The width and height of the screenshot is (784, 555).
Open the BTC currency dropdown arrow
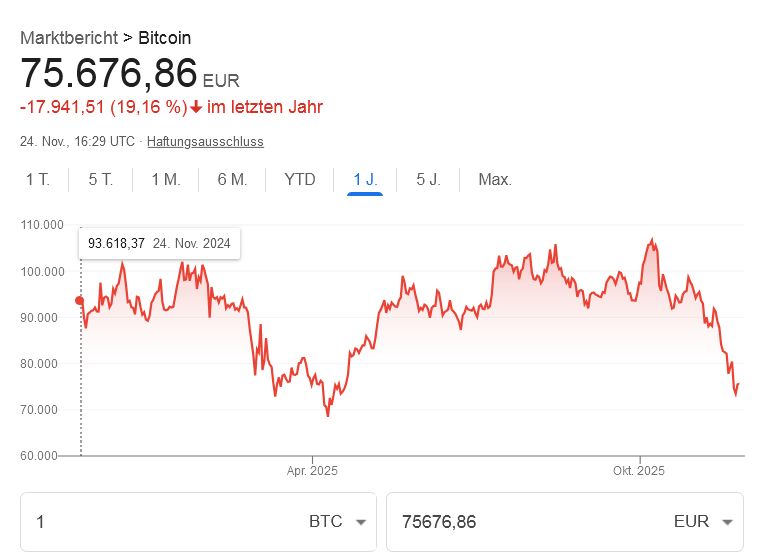360,522
